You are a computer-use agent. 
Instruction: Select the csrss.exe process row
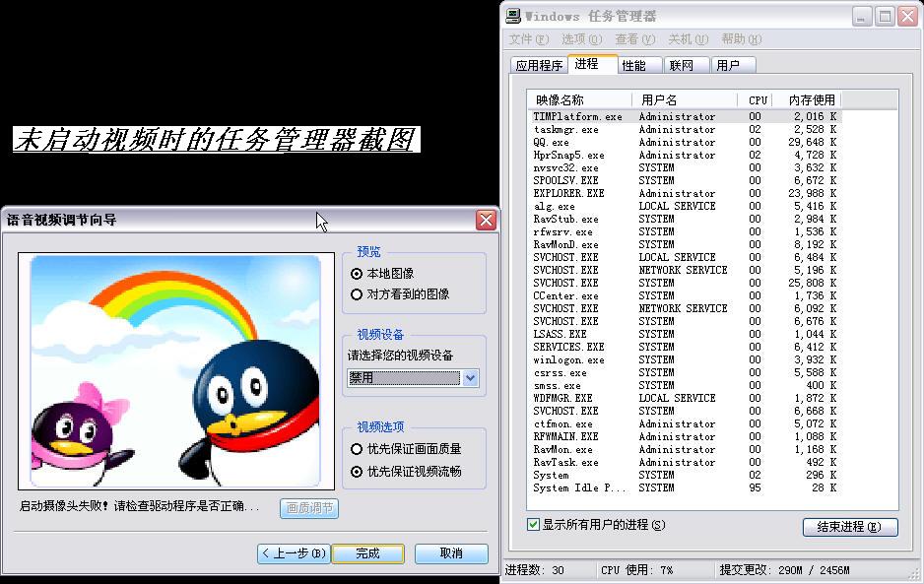685,373
